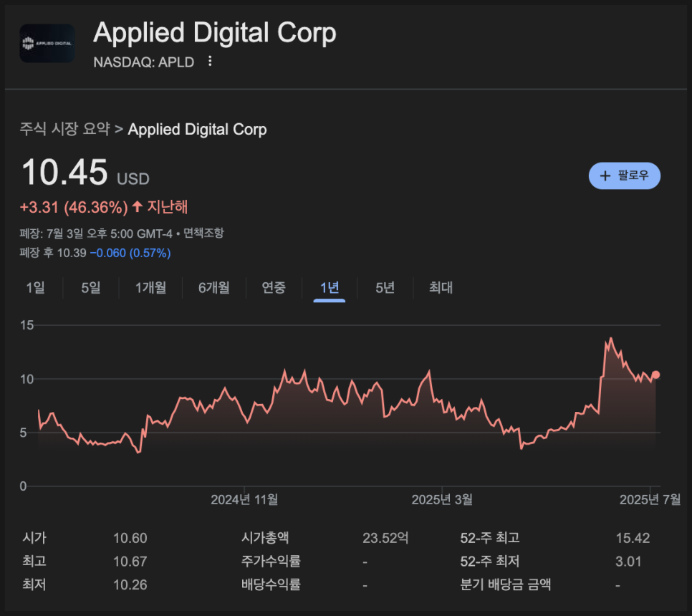This screenshot has width=692, height=616.
Task: Click the 2024년 11월 axis label
Action: (x=244, y=499)
